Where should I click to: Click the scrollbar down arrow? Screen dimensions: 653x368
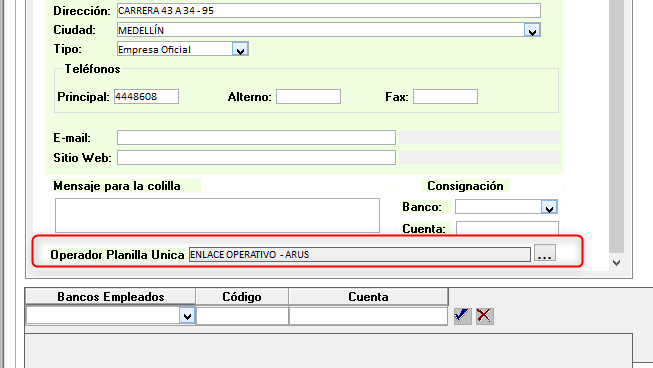(616, 263)
